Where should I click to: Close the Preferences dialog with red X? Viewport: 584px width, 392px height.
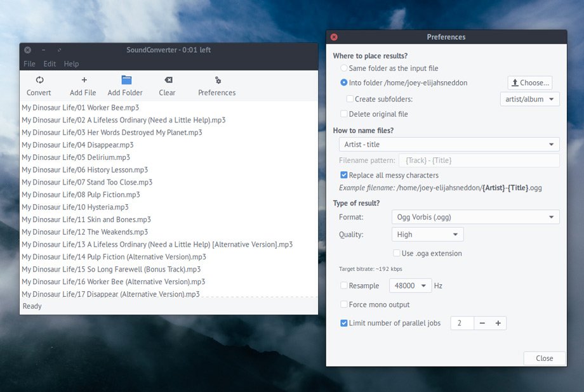tap(334, 37)
